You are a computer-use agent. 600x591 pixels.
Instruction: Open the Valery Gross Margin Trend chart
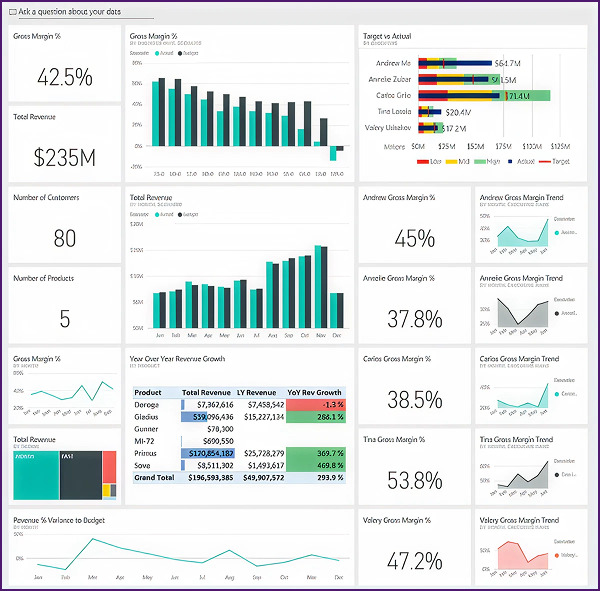pyautogui.click(x=531, y=547)
